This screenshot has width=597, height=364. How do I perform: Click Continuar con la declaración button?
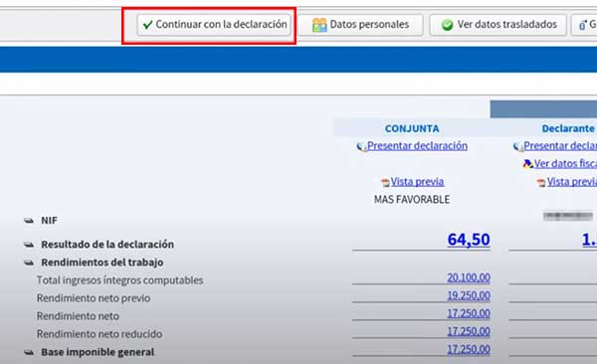point(214,25)
